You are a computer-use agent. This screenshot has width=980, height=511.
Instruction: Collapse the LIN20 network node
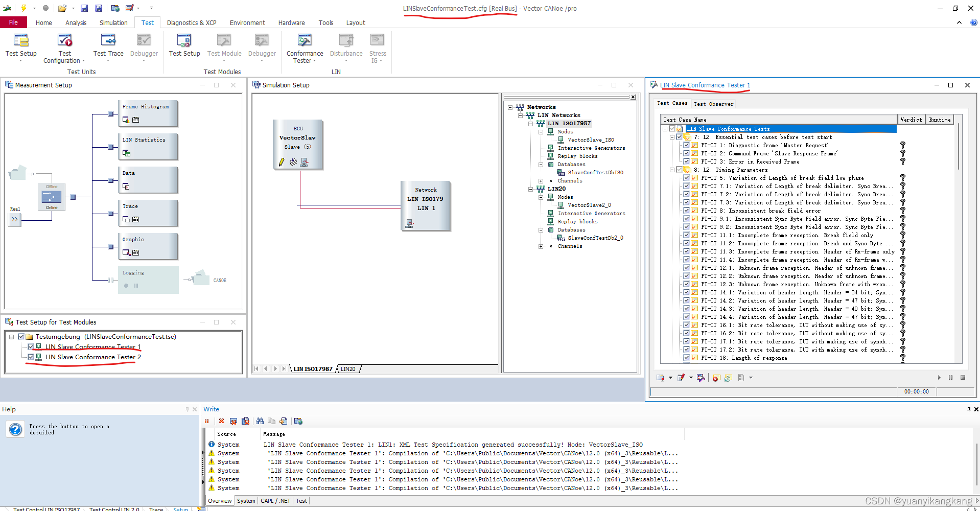click(530, 189)
